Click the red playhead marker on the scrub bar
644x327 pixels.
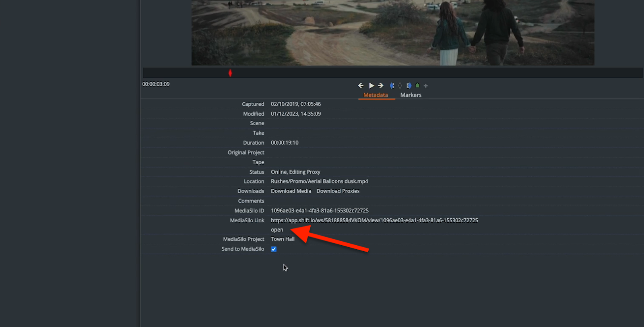point(230,73)
